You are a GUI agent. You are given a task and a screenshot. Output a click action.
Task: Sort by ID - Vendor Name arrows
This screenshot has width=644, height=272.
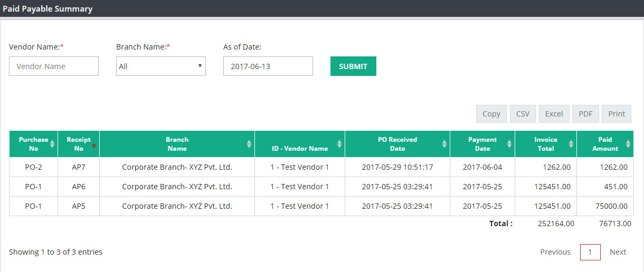click(339, 144)
